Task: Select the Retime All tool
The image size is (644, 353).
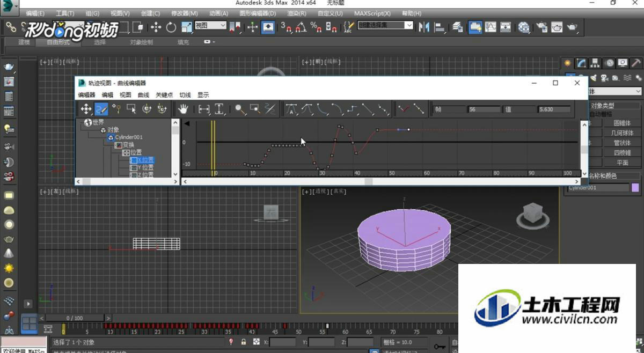Action: point(162,109)
